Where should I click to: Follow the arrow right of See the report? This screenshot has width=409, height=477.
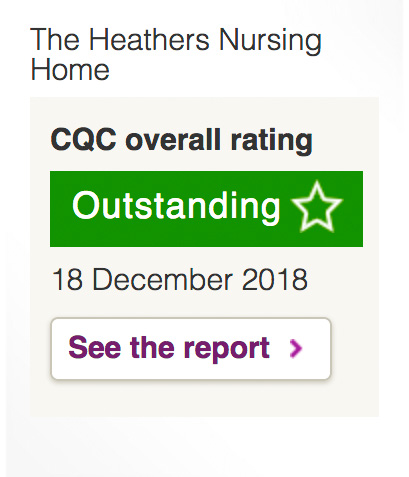click(296, 348)
